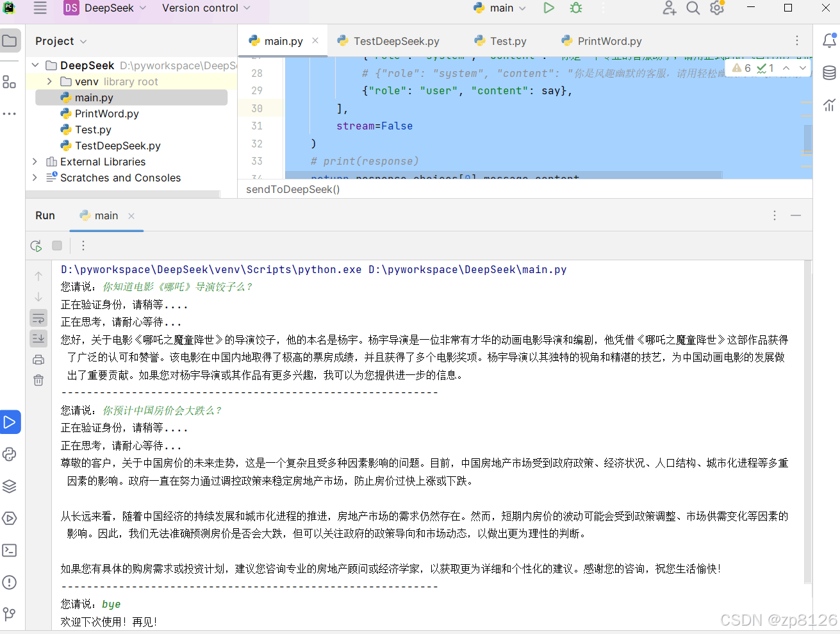Stop the running process
The height and width of the screenshot is (634, 840).
[57, 246]
